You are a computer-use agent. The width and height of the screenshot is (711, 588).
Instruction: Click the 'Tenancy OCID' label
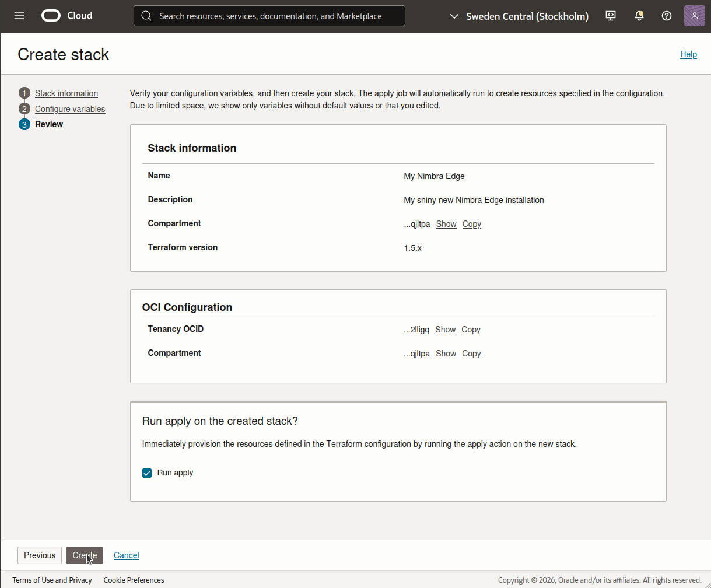coord(176,329)
